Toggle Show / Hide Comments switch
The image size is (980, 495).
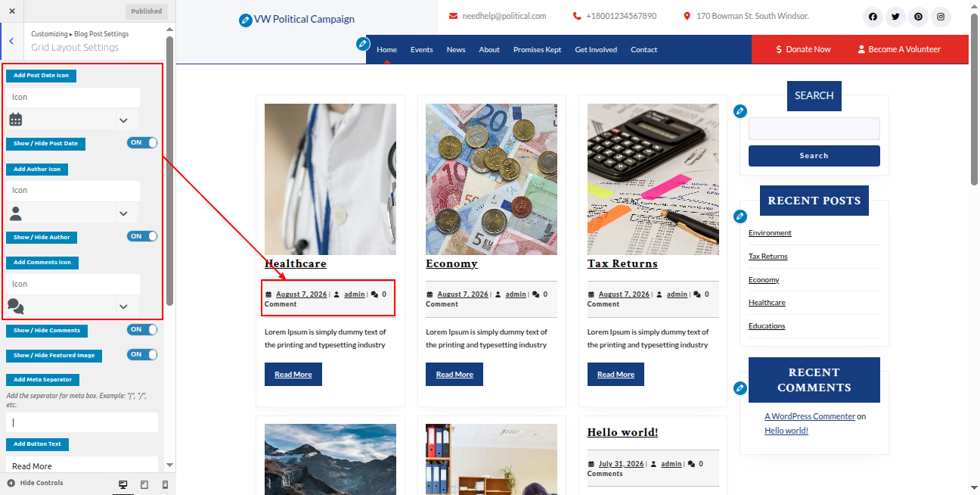[x=142, y=329]
